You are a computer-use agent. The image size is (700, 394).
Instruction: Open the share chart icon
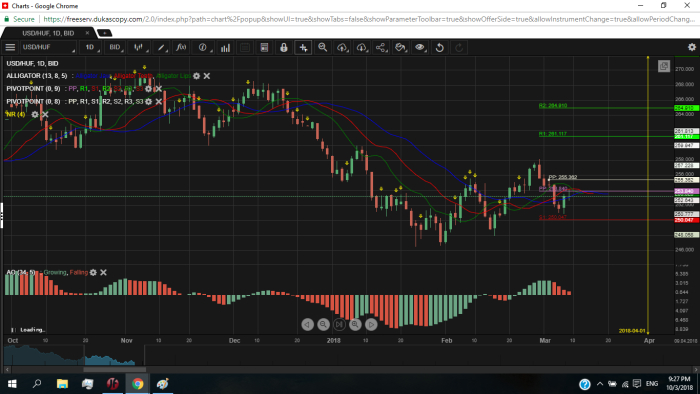click(x=381, y=47)
